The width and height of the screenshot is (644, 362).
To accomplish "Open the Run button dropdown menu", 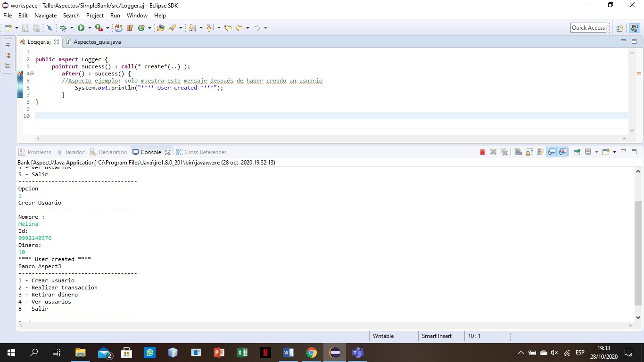I will (90, 28).
